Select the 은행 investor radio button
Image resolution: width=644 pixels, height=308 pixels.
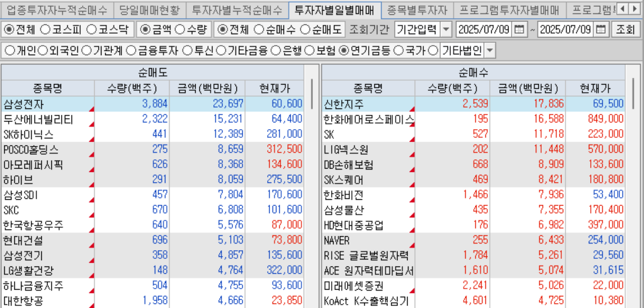[x=277, y=50]
